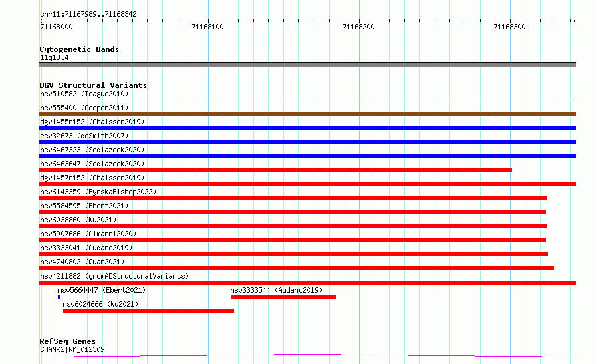Select red bar under dgv1457n152 (Chaisson2019)
Viewport: 595px width, 364px height.
tap(308, 184)
